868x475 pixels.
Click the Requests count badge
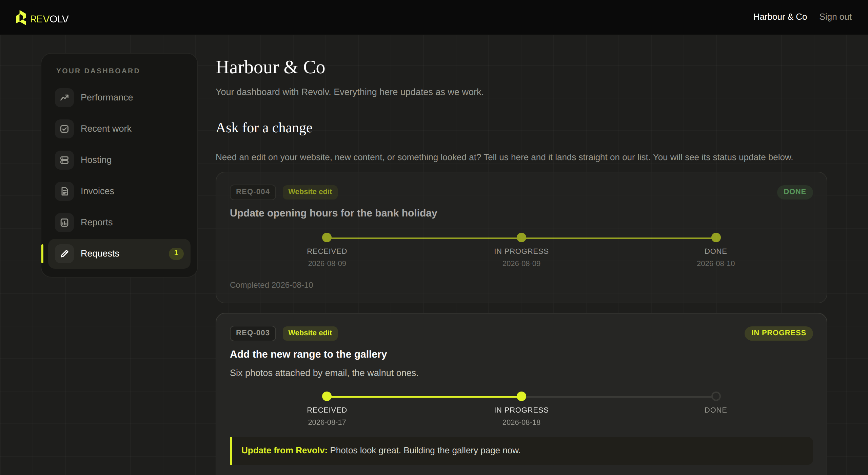tap(176, 253)
